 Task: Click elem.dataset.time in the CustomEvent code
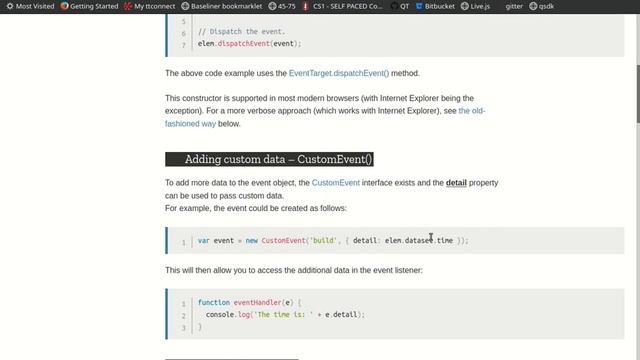[x=419, y=240]
